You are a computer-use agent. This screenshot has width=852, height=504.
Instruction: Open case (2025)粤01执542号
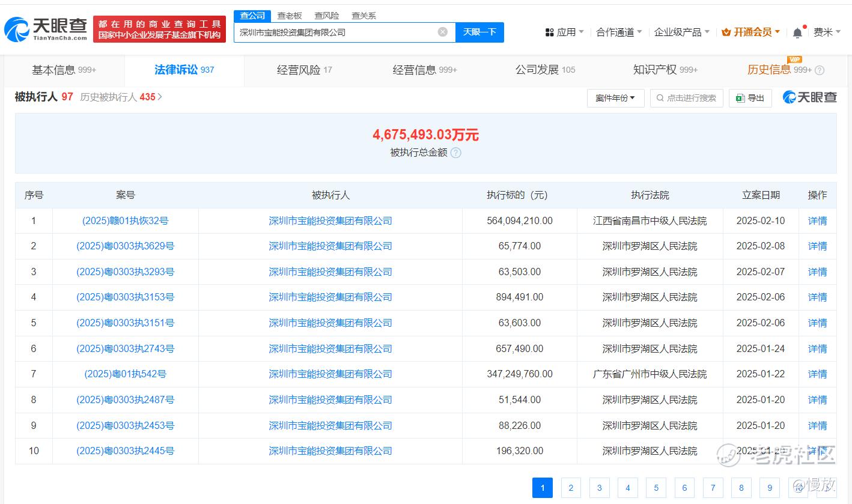pos(125,374)
